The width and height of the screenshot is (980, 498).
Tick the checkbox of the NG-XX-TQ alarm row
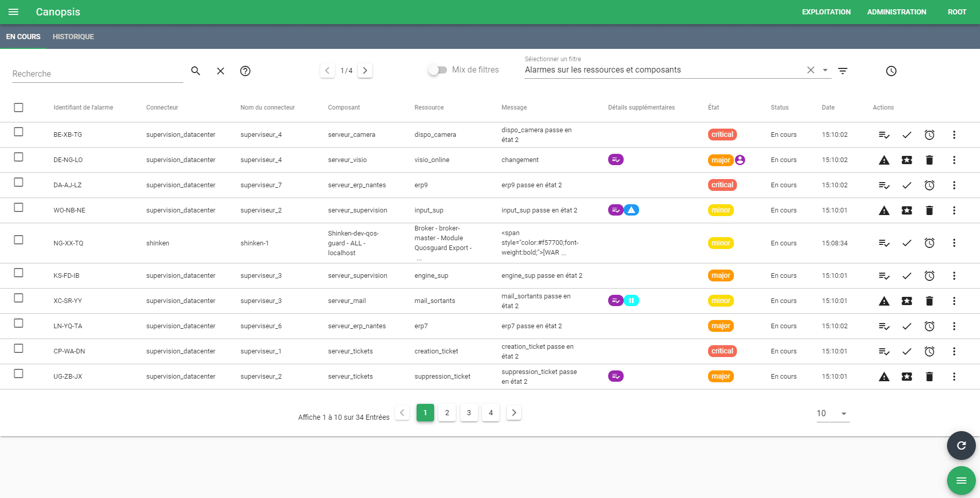pyautogui.click(x=19, y=240)
